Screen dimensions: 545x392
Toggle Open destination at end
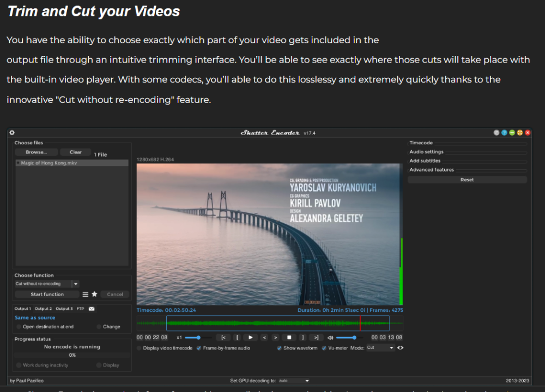click(19, 327)
